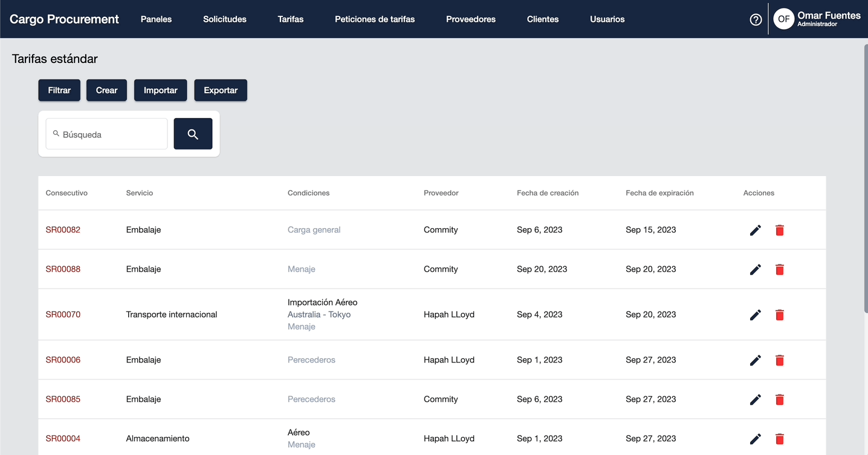Open the SR00082 consecutivo link
Screen dimensions: 868x455
(63, 230)
